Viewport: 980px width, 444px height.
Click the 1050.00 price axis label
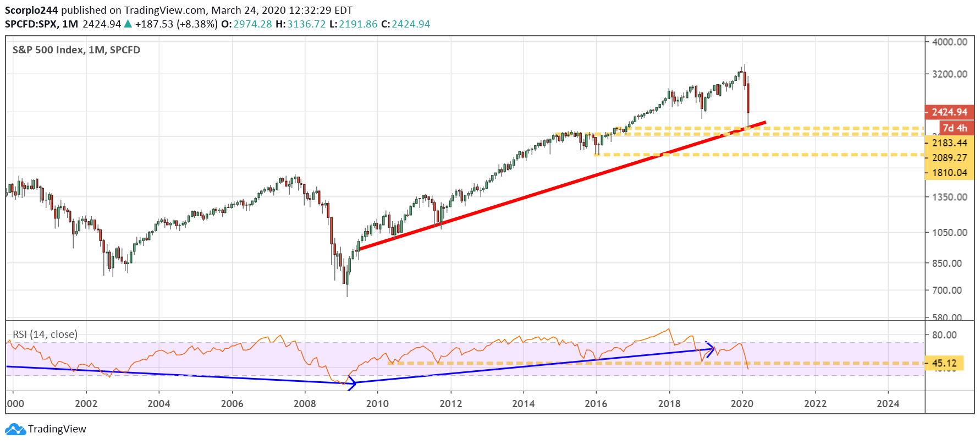tap(950, 233)
